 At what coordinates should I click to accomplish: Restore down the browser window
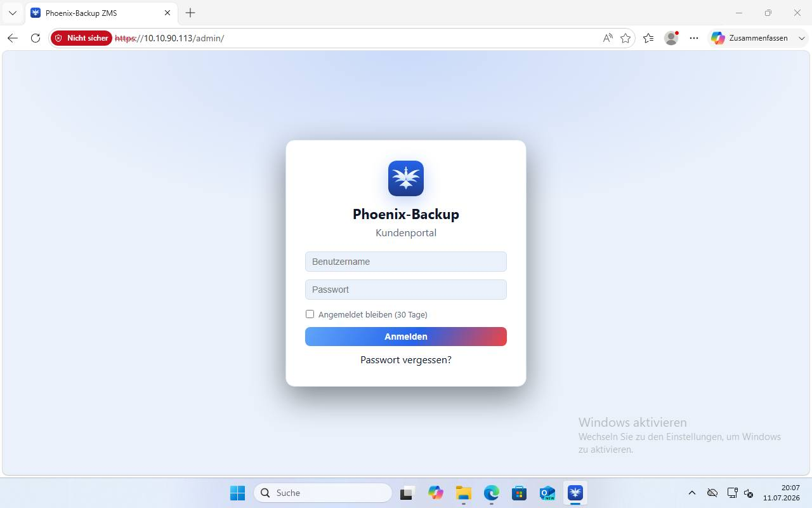click(x=768, y=13)
